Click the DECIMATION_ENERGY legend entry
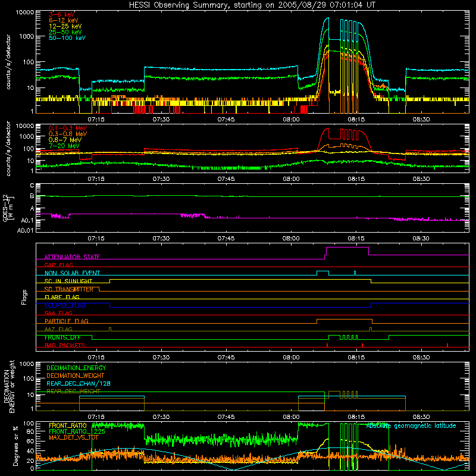 76,368
